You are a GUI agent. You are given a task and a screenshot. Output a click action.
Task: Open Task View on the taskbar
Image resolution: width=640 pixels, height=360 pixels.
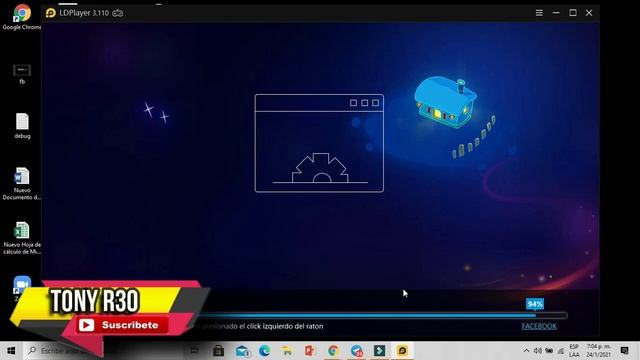[x=195, y=351]
